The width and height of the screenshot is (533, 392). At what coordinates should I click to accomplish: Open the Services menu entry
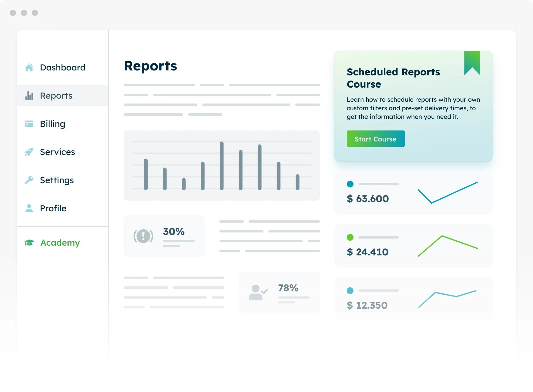tap(57, 152)
